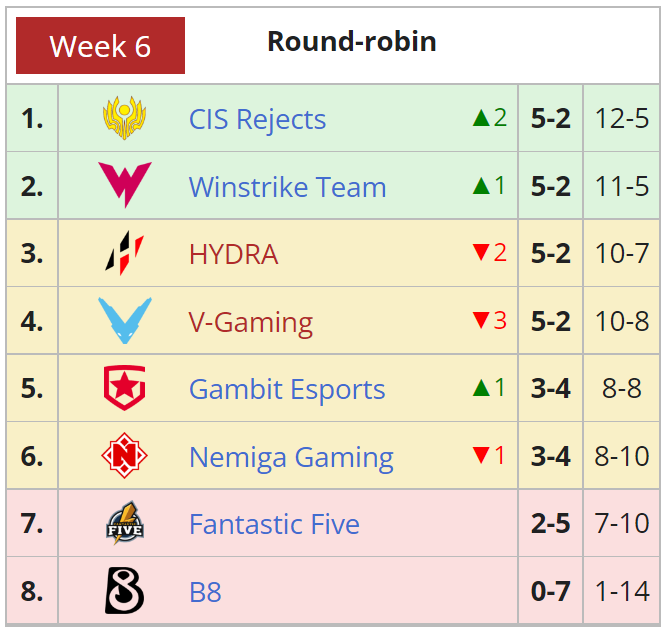Select the Week 6 tab
Image resolution: width=666 pixels, height=627 pixels.
(x=100, y=45)
